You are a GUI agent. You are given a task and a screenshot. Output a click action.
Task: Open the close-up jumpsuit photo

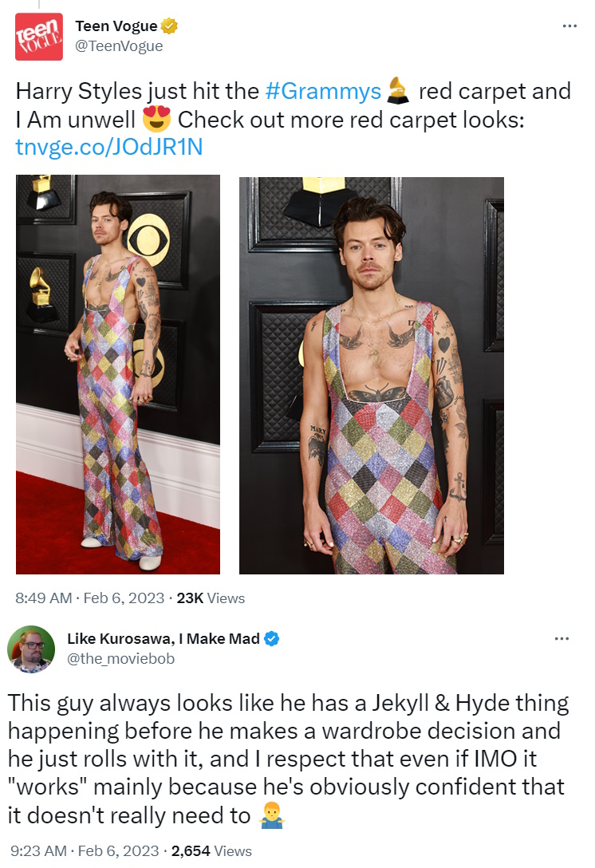pyautogui.click(x=372, y=375)
